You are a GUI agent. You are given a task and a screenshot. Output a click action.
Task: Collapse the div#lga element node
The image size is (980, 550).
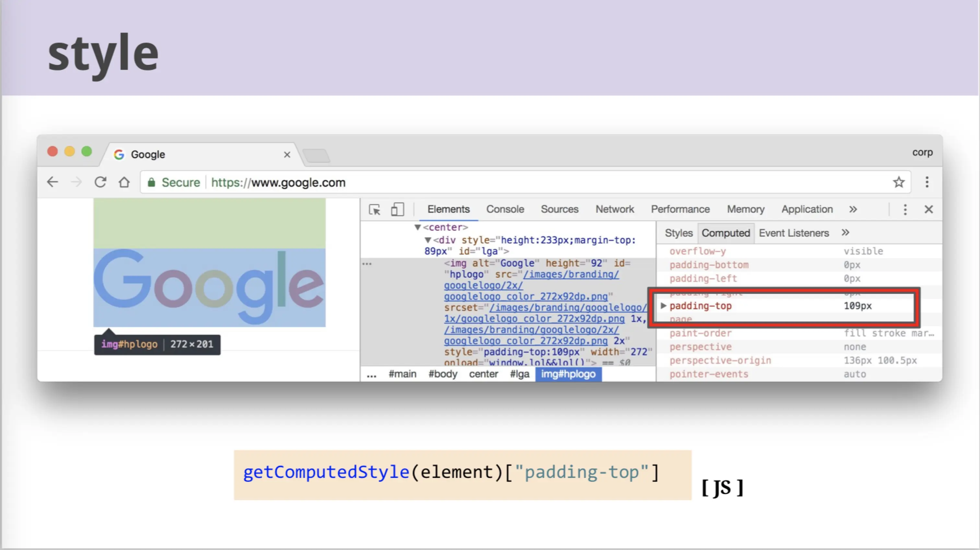(x=427, y=240)
